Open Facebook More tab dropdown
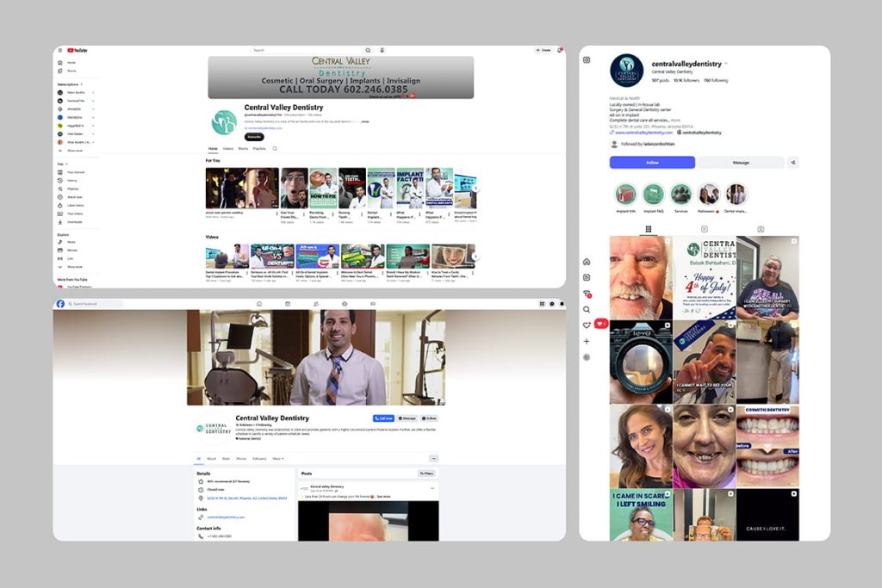Screen dimensions: 882x588 tap(278, 459)
